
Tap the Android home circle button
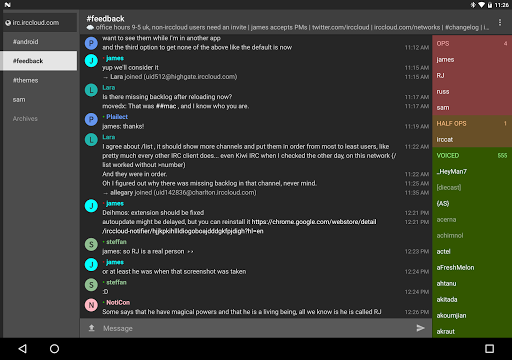pyautogui.click(x=54, y=349)
